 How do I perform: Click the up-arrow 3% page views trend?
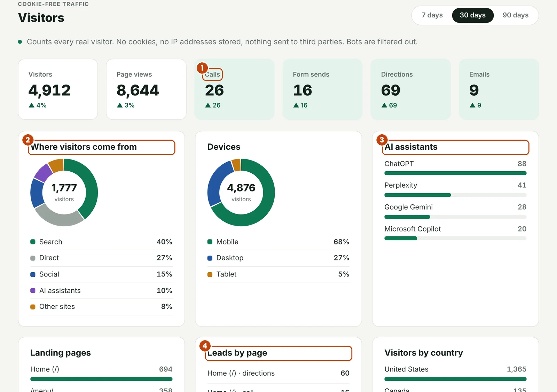tap(126, 105)
